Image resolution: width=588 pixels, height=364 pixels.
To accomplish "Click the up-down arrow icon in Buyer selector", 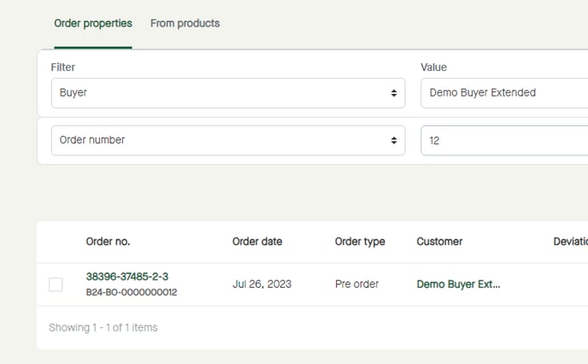I will (394, 93).
